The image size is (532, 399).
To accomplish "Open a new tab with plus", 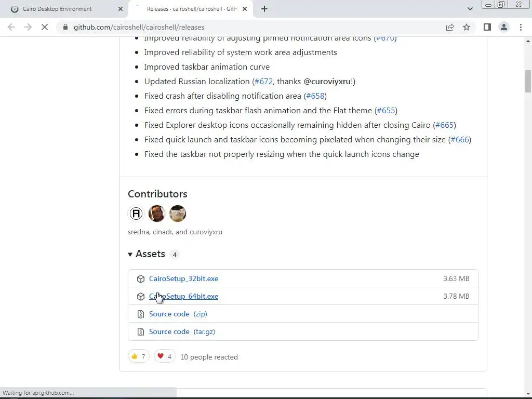I will [264, 9].
